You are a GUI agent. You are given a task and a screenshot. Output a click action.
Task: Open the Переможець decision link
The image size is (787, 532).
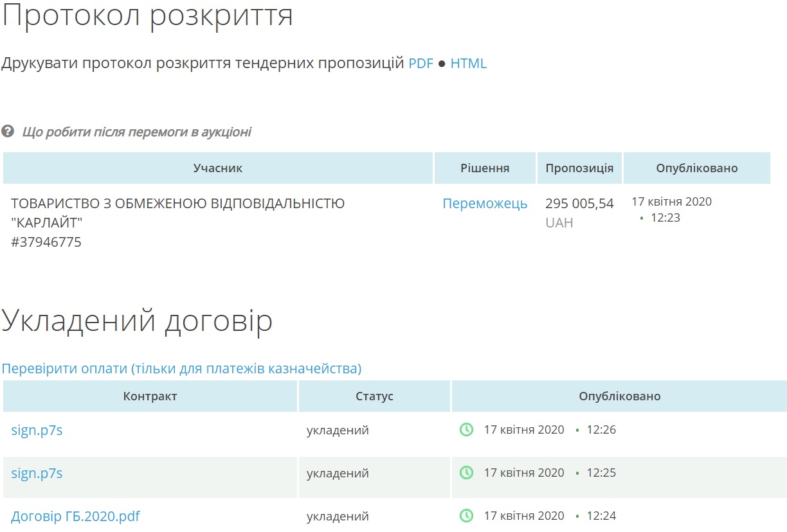(485, 203)
